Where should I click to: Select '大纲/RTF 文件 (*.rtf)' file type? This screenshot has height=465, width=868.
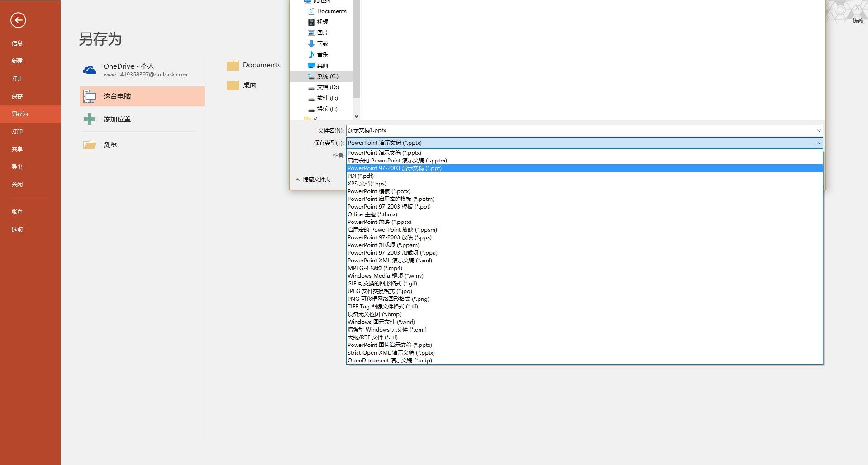coord(584,337)
